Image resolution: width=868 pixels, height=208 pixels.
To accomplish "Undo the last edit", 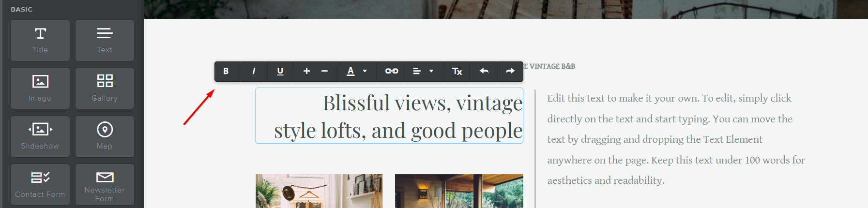I will click(x=484, y=71).
